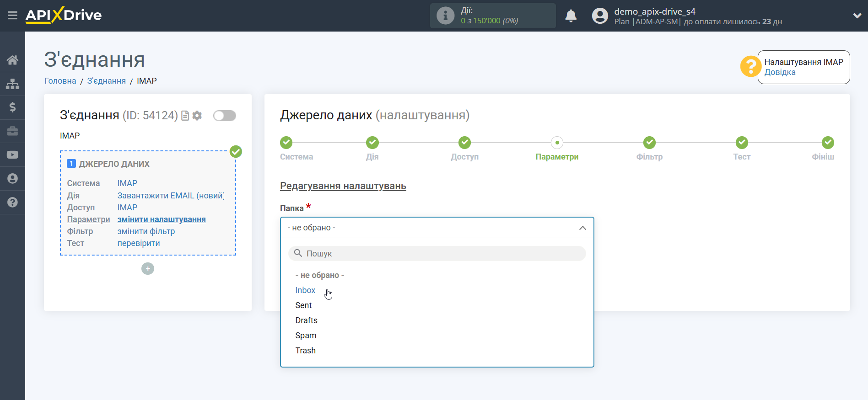
Task: Click IMAP access value link
Action: [x=127, y=208]
